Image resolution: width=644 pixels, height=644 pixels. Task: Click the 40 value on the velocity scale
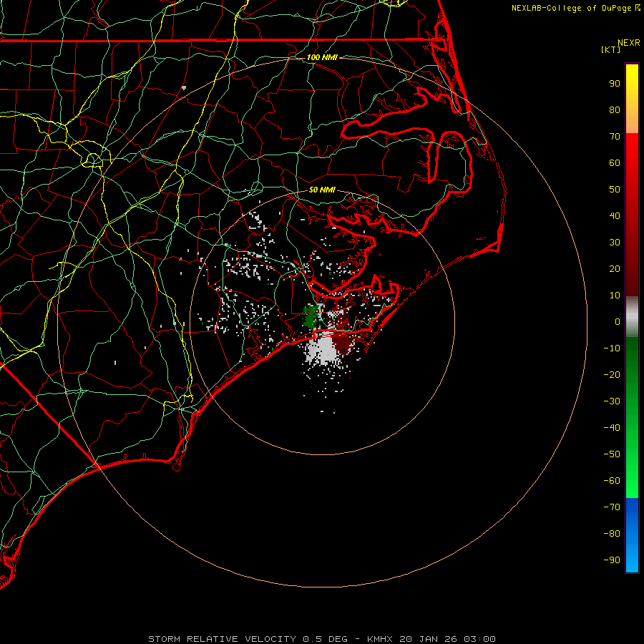pos(615,215)
